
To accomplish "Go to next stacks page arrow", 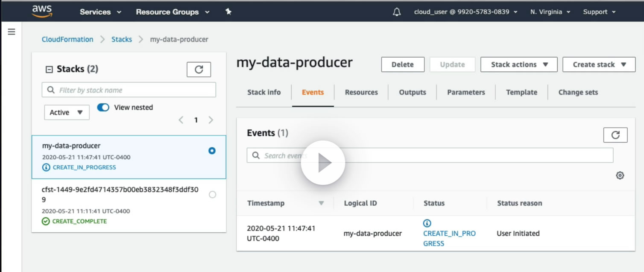I will (x=211, y=120).
